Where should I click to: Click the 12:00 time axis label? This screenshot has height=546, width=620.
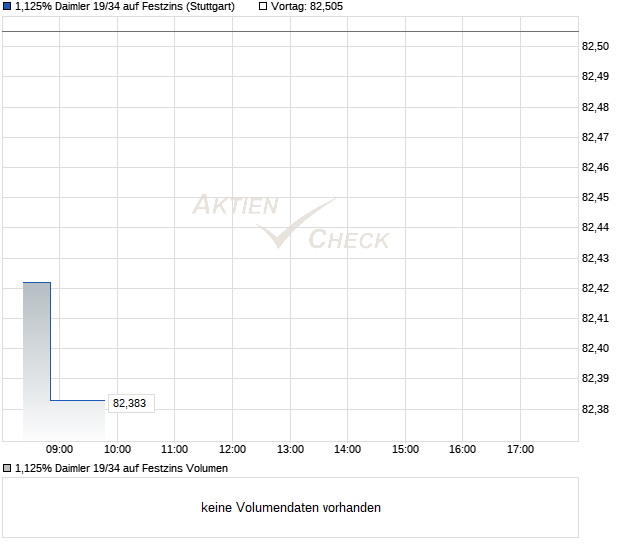pyautogui.click(x=232, y=450)
